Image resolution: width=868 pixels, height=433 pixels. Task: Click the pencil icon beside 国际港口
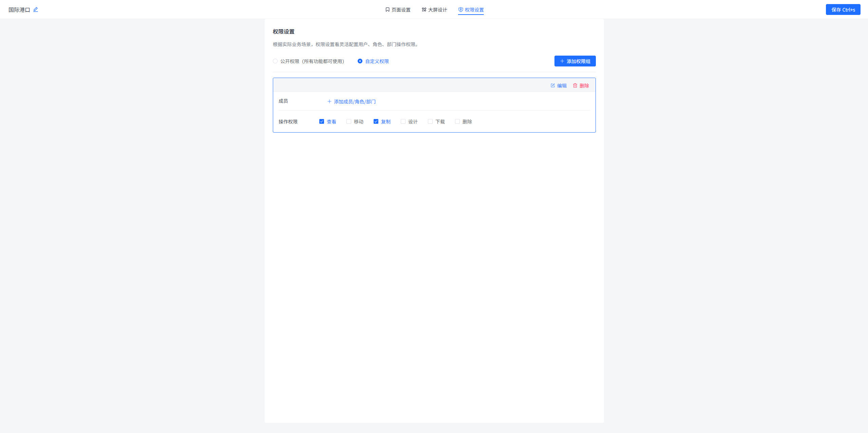[x=36, y=9]
